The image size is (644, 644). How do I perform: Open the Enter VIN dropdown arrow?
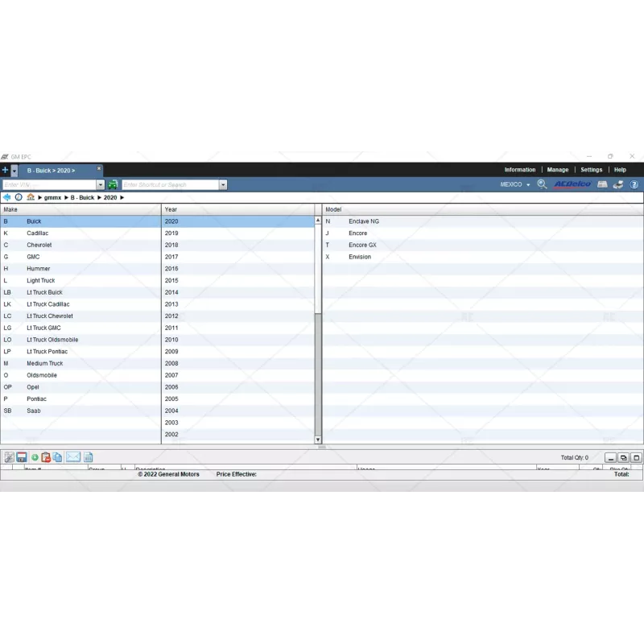(x=101, y=185)
